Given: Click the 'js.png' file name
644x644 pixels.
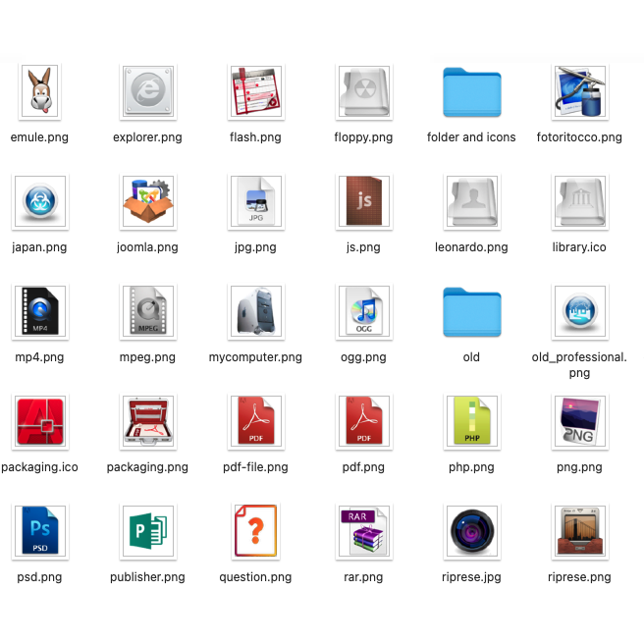Looking at the screenshot, I should (363, 247).
